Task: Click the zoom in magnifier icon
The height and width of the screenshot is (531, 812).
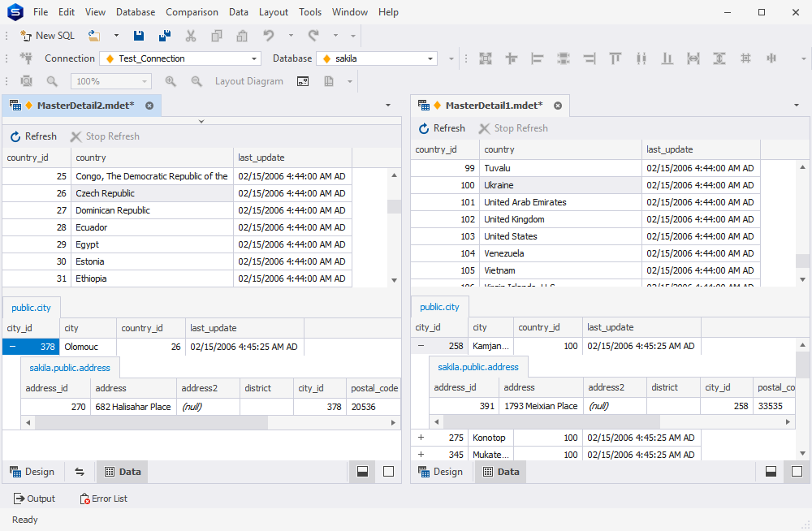Action: pos(171,81)
